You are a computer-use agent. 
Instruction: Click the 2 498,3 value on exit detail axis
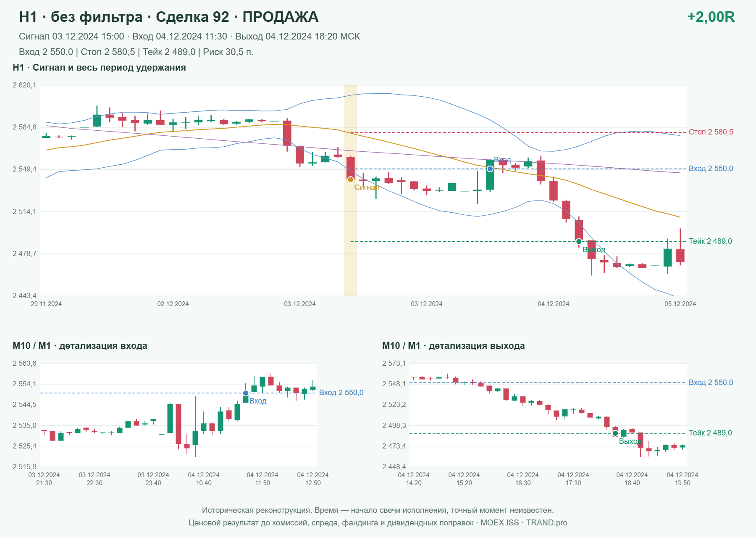(x=394, y=426)
